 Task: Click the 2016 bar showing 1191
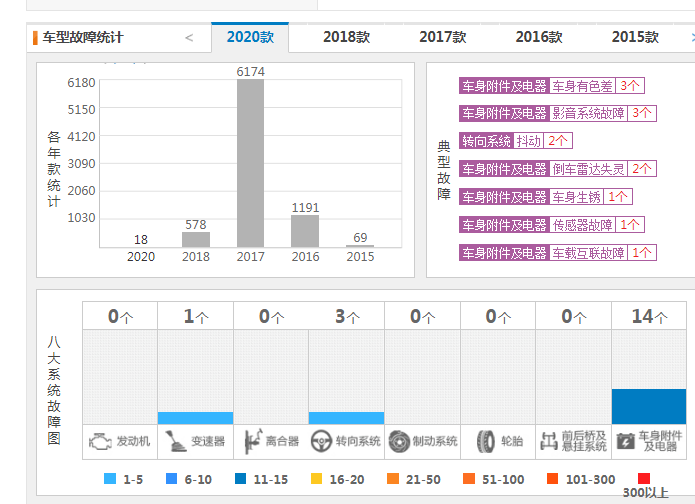305,231
